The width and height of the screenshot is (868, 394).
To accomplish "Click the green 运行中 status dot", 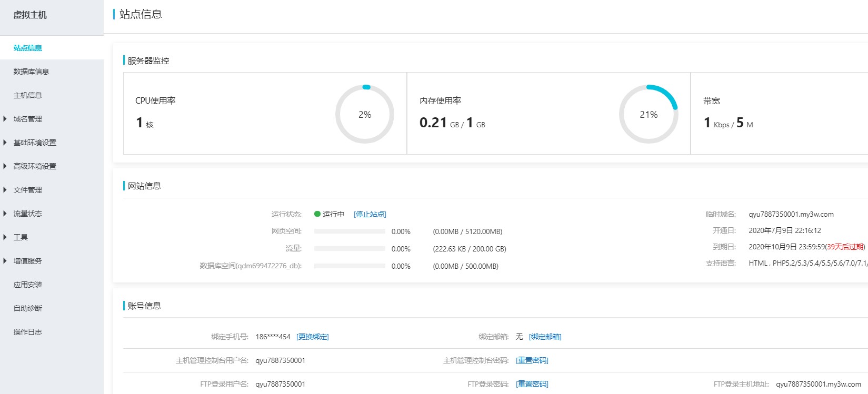I will (x=317, y=214).
